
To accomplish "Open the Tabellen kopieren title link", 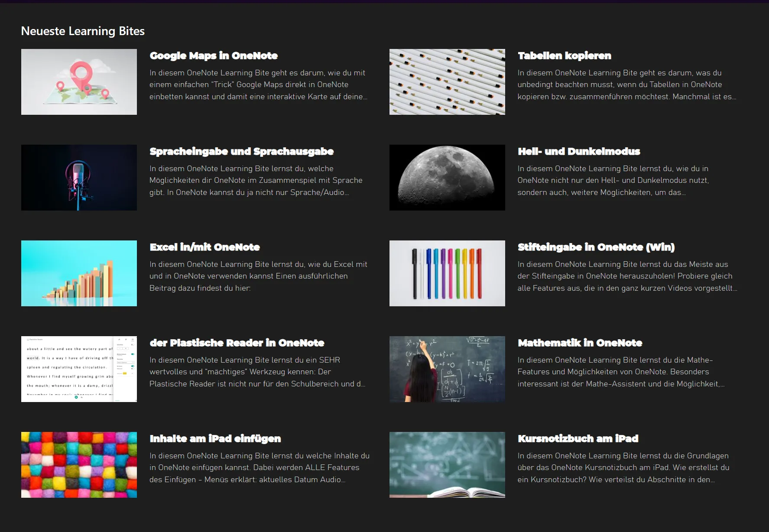I will click(x=564, y=56).
